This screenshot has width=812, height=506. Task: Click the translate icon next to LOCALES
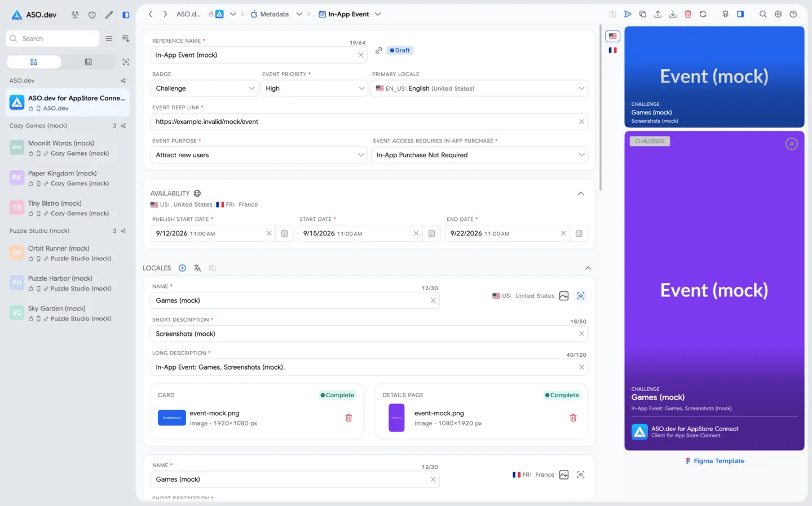coord(197,268)
